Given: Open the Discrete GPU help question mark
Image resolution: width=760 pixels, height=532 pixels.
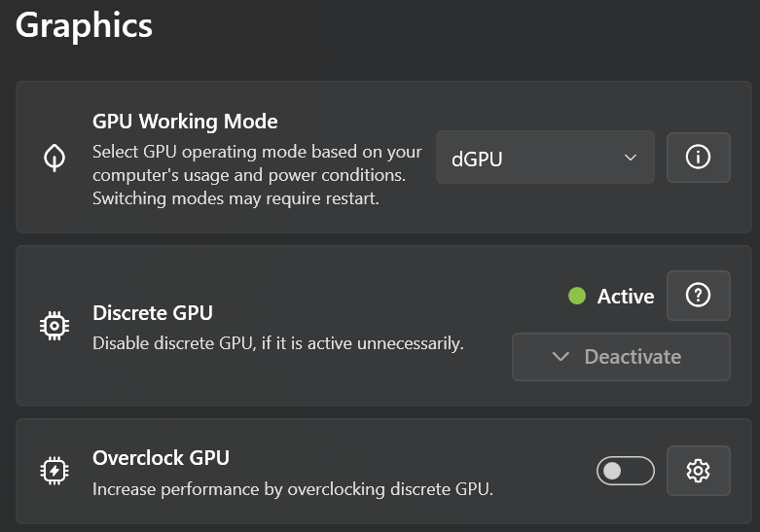Looking at the screenshot, I should coord(698,296).
